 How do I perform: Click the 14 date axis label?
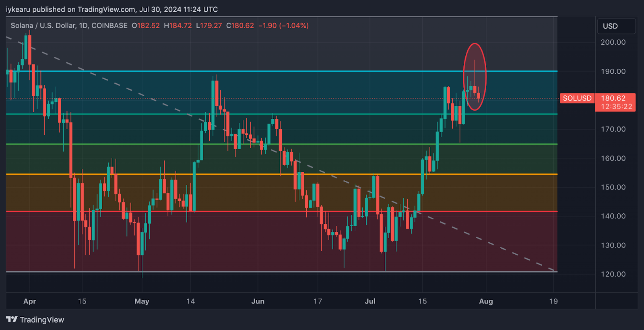tap(191, 301)
